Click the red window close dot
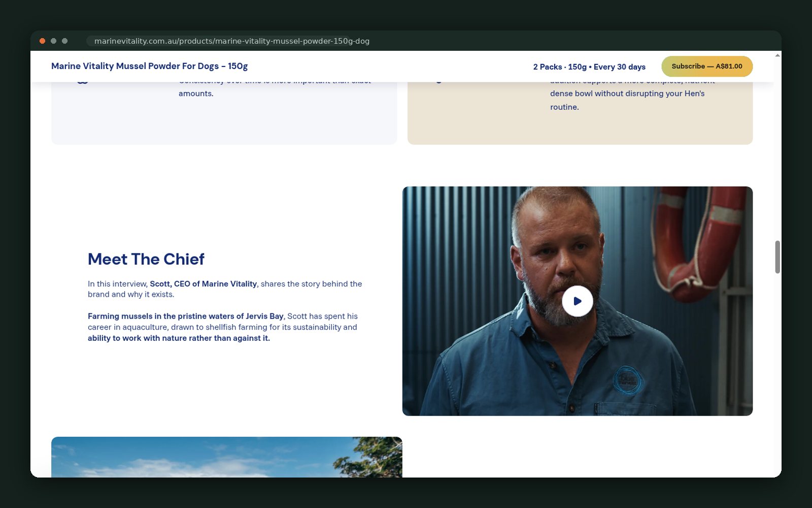Image resolution: width=812 pixels, height=508 pixels. point(43,41)
